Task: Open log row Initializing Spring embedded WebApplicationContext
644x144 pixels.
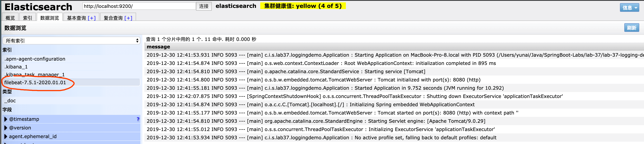Action: [x=394, y=104]
